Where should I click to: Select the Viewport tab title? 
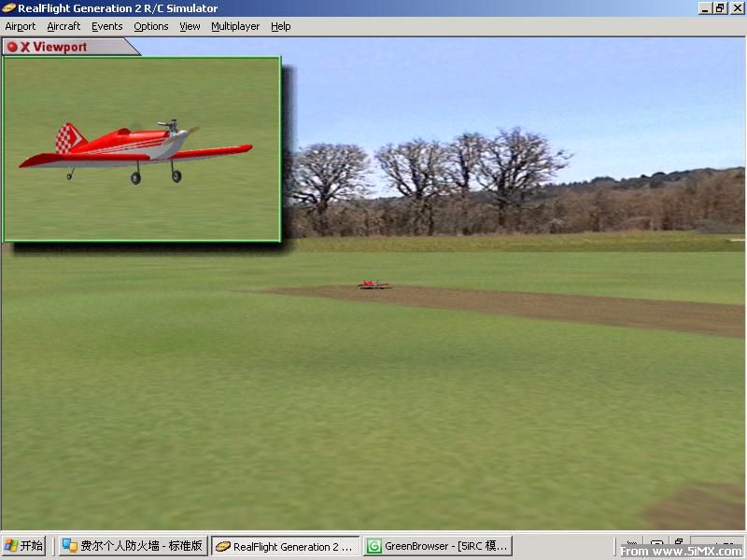click(x=60, y=47)
